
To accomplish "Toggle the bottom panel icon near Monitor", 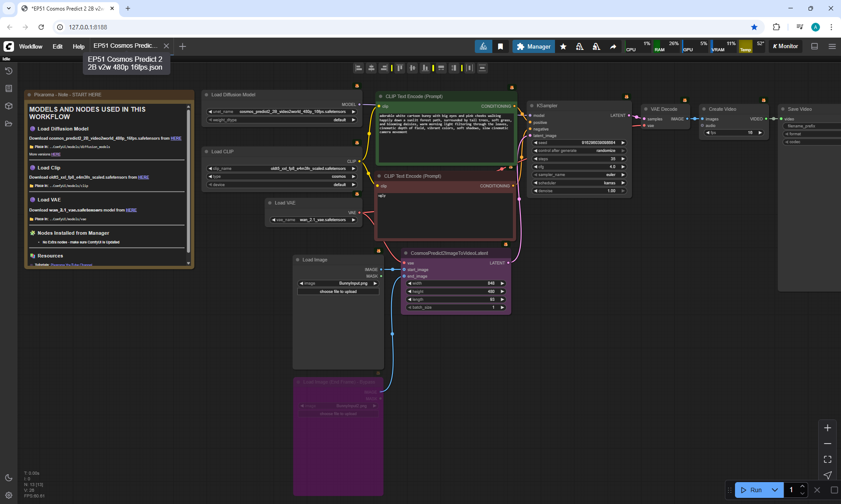I will pyautogui.click(x=814, y=46).
